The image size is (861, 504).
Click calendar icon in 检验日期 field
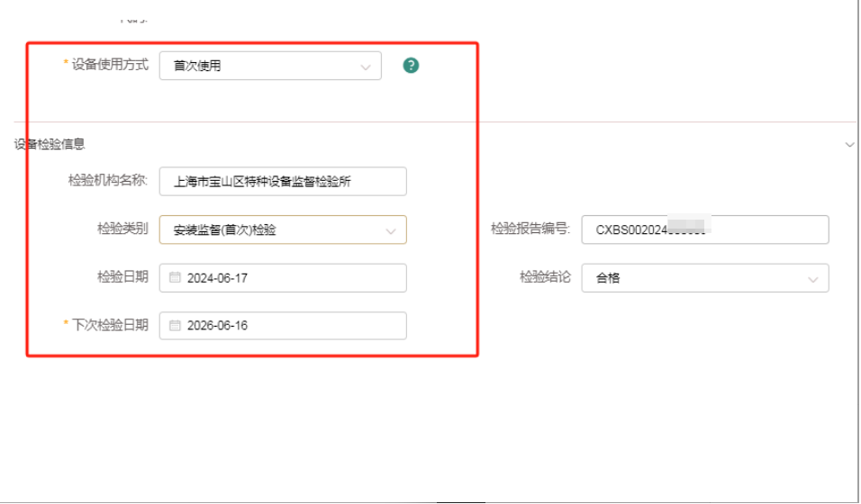tap(175, 278)
